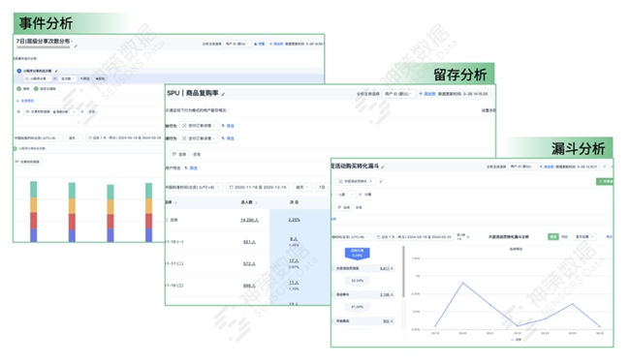This screenshot has width=630, height=364.
Task: Open 2020-11-16 至 2020-12-15 date range field
Action: pyautogui.click(x=258, y=187)
